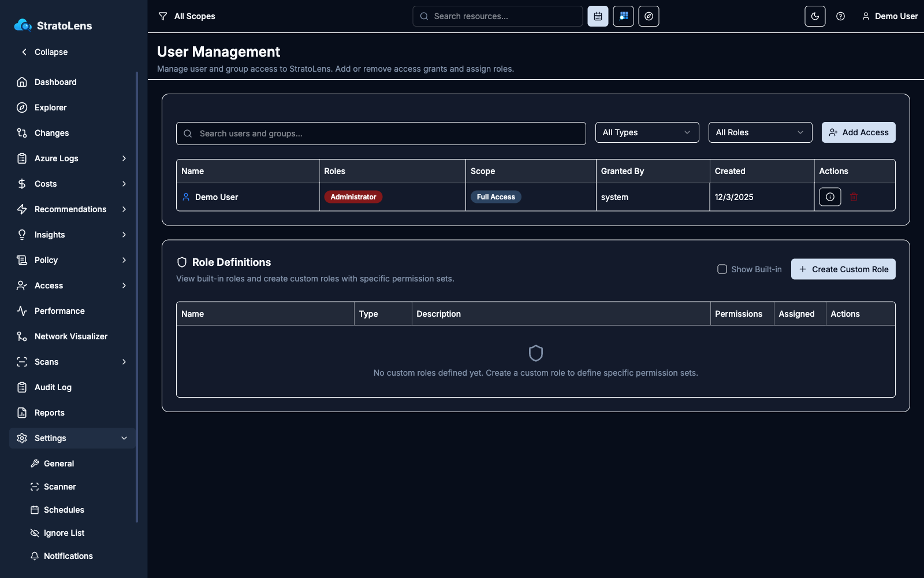Open the help question mark icon
Image resolution: width=924 pixels, height=578 pixels.
[x=840, y=16]
